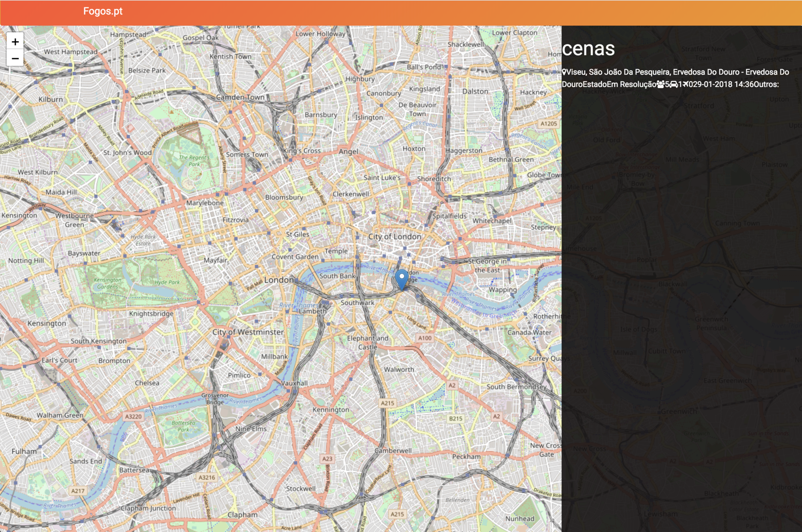Click the location pin icon before Viseu
The image size is (802, 532).
[x=564, y=72]
